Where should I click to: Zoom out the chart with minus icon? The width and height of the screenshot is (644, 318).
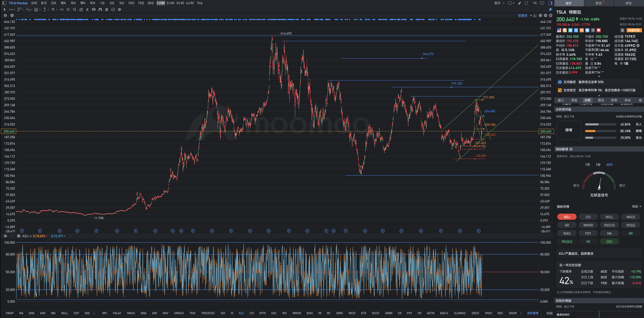(x=546, y=16)
